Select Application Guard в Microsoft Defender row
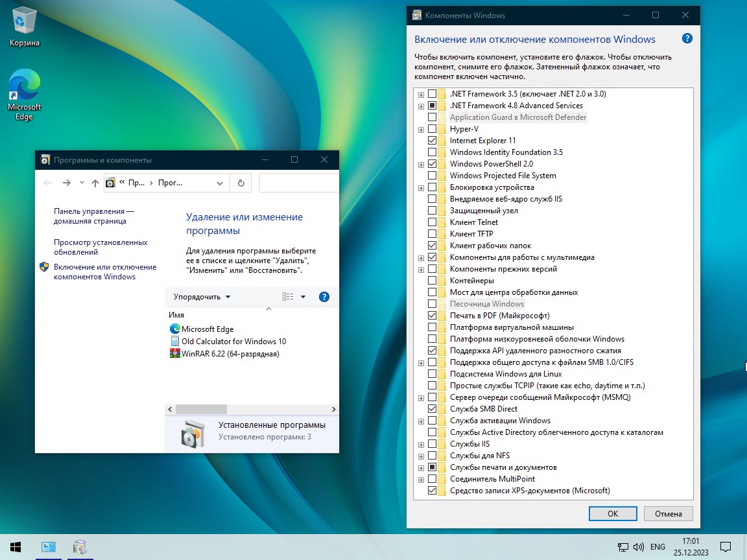Image resolution: width=747 pixels, height=560 pixels. click(518, 117)
